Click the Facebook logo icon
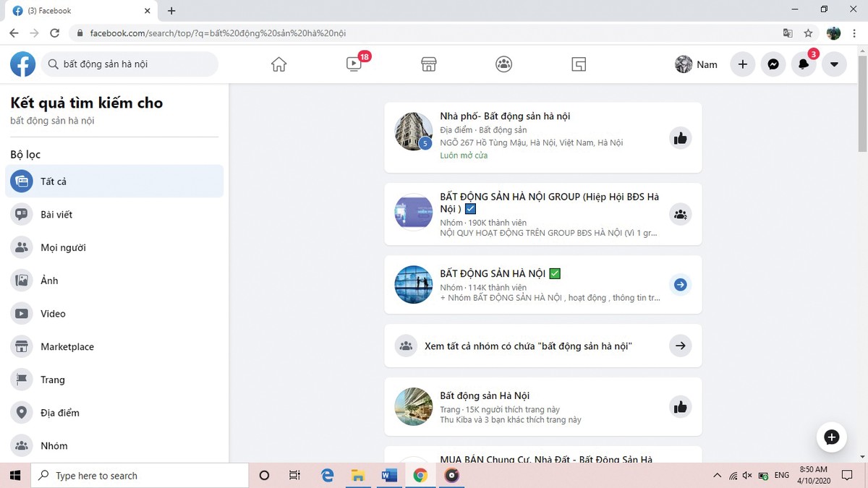Screen dimensions: 868x488 click(x=23, y=64)
